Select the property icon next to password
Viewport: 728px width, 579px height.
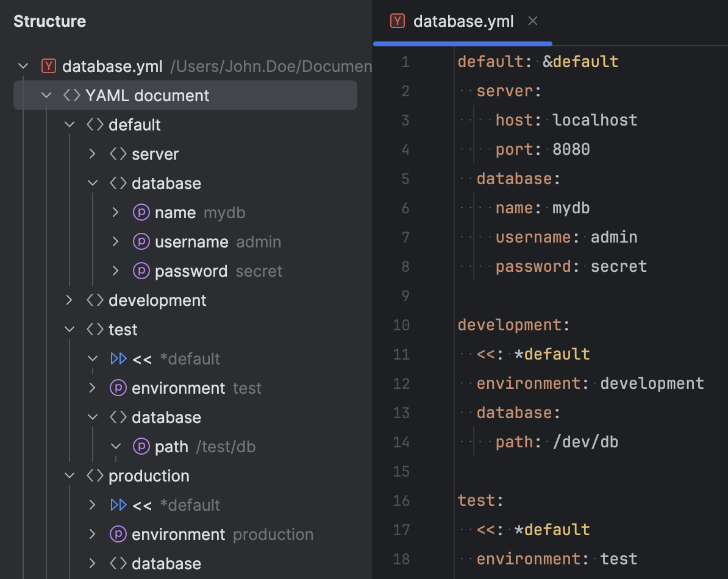point(141,271)
